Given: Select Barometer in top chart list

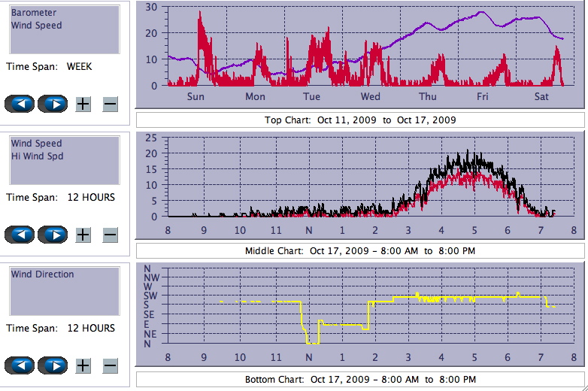Looking at the screenshot, I should 34,13.
